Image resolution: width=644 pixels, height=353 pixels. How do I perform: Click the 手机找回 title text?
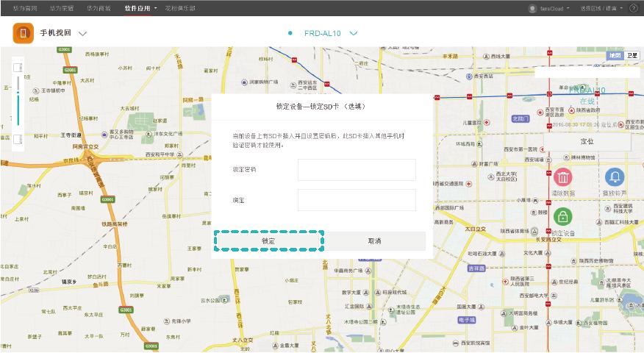(x=55, y=33)
